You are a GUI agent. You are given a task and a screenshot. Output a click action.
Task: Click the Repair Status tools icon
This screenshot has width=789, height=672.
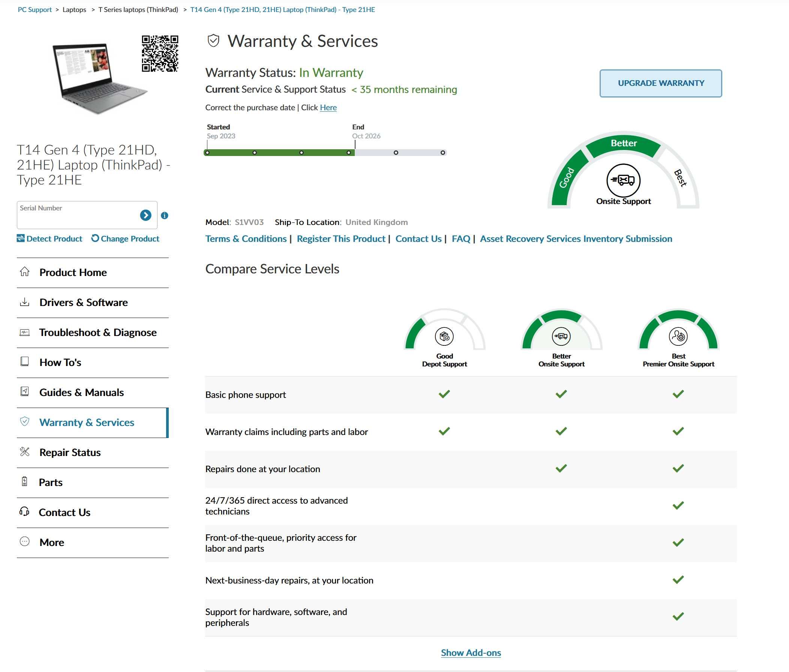pos(25,451)
